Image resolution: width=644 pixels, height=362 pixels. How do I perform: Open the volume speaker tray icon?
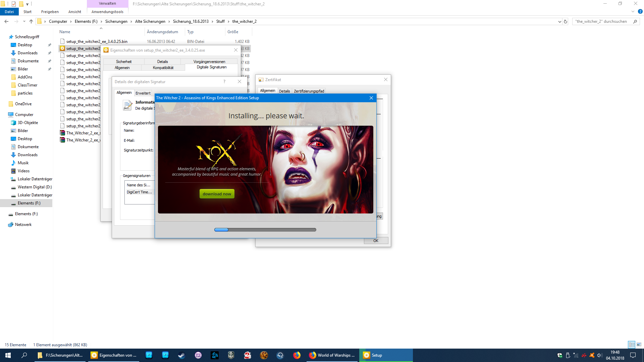click(x=600, y=355)
